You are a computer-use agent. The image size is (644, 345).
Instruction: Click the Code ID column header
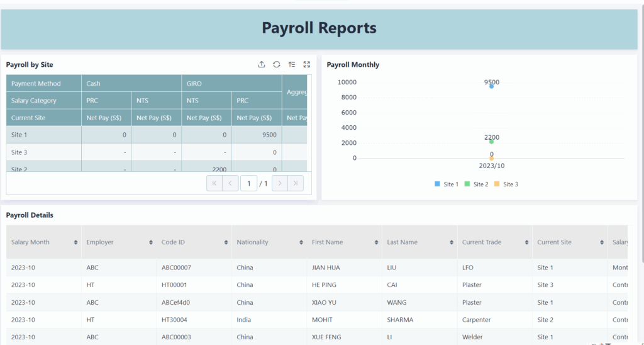pyautogui.click(x=174, y=242)
